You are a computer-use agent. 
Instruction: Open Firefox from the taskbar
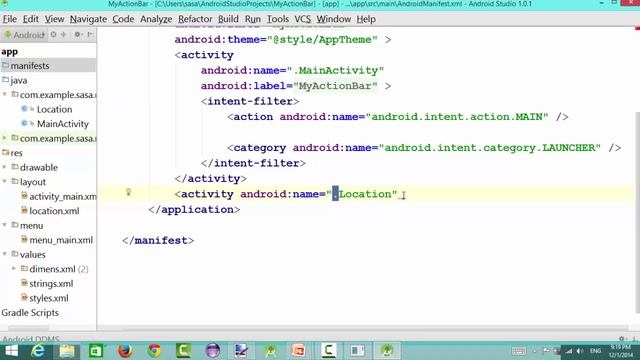[x=125, y=351]
